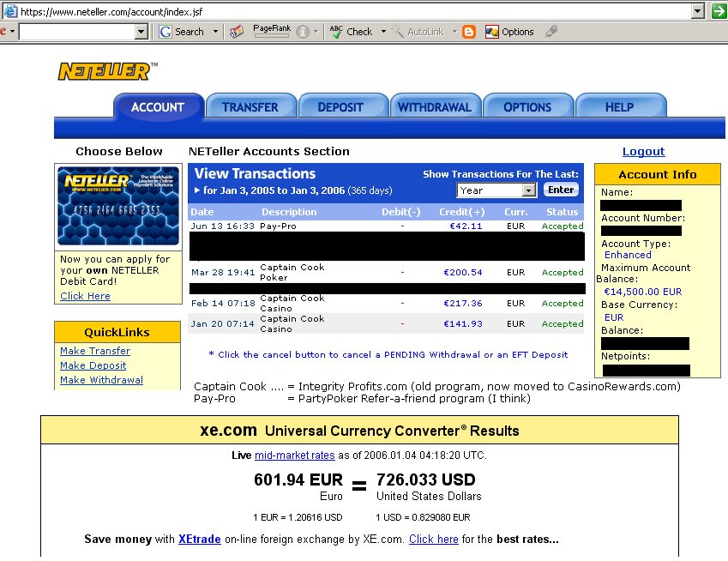Viewport: 728px width, 561px height.
Task: Click the Status column header
Action: [x=563, y=212]
